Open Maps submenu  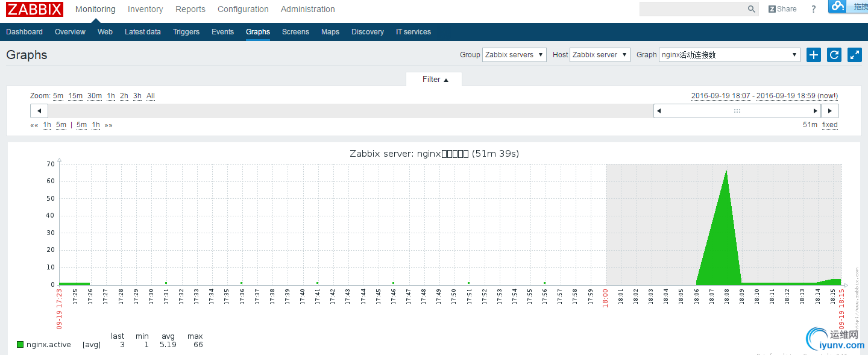point(330,32)
